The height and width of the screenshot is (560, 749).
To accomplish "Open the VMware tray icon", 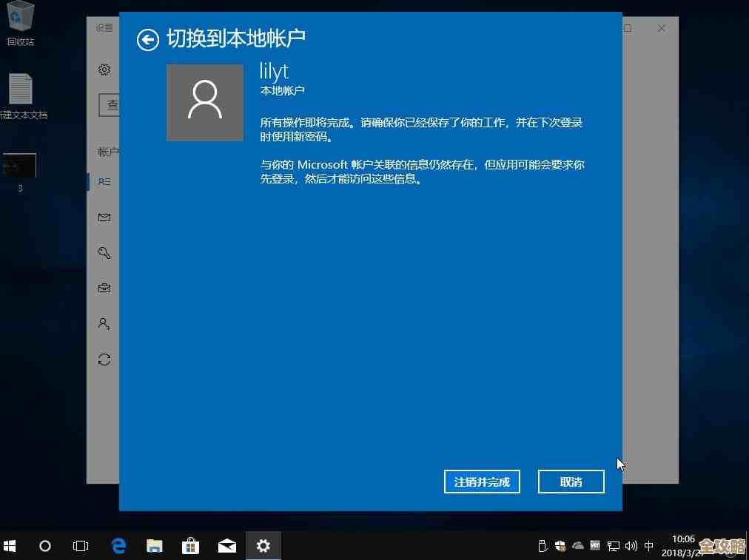I will [595, 545].
